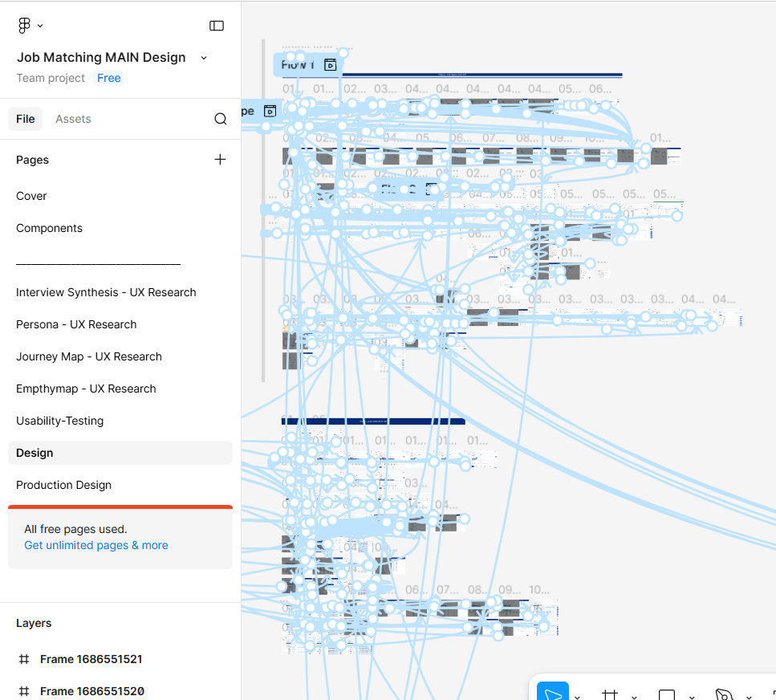Open the file name dropdown chevron

click(203, 58)
